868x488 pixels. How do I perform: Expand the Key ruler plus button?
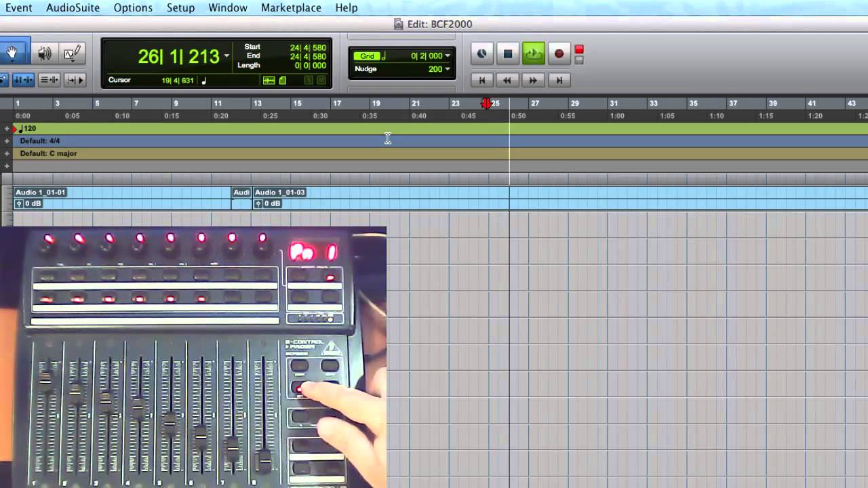7,153
